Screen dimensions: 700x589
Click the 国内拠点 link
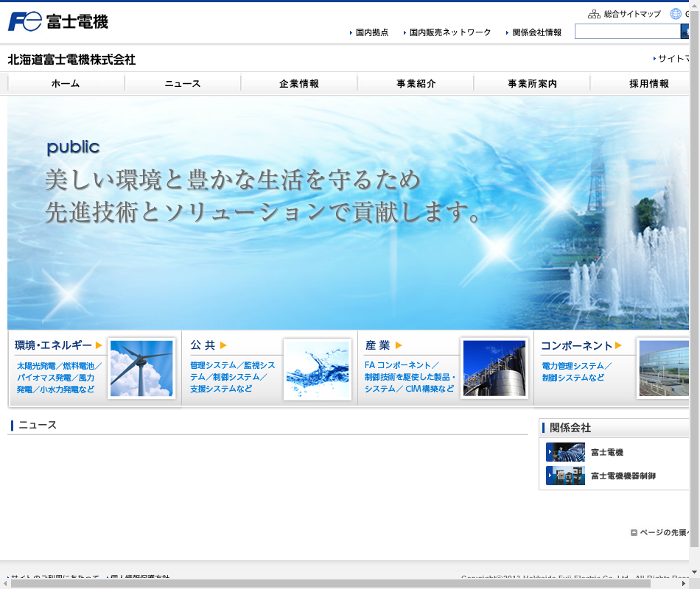pos(372,32)
